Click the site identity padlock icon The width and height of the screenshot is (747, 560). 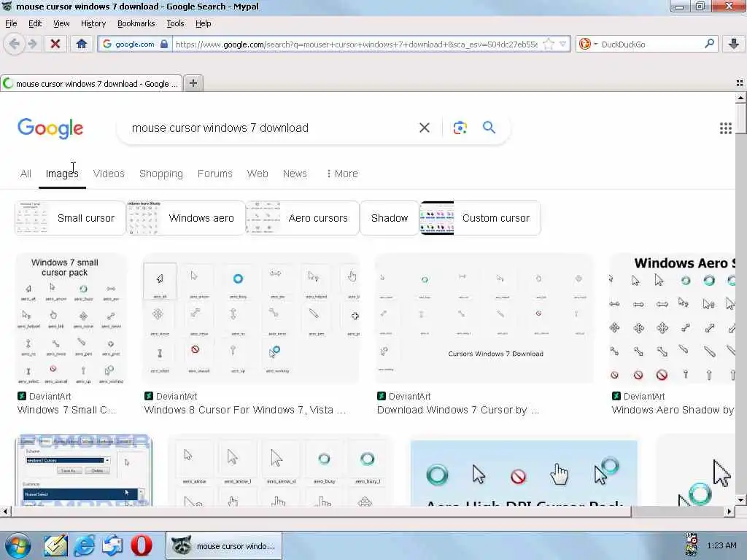point(164,44)
